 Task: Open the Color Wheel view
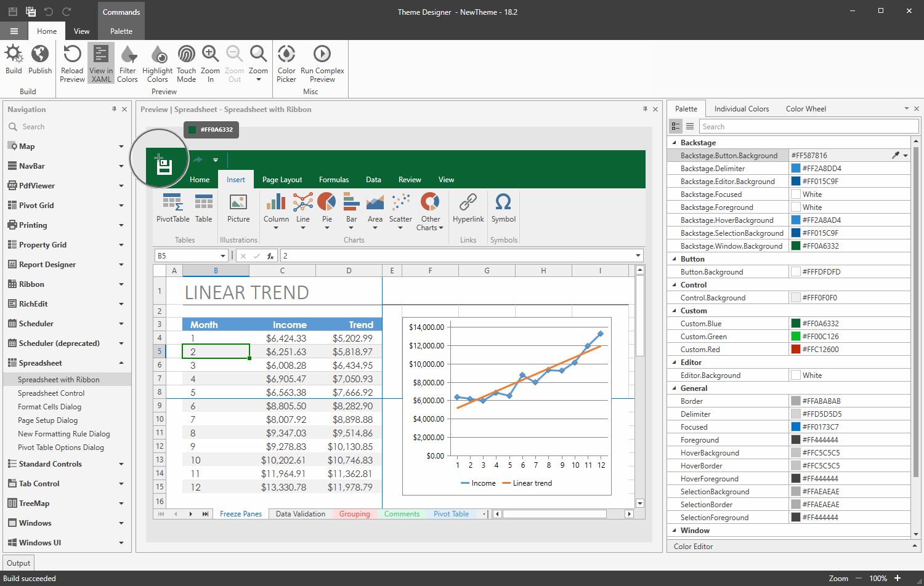click(x=806, y=108)
